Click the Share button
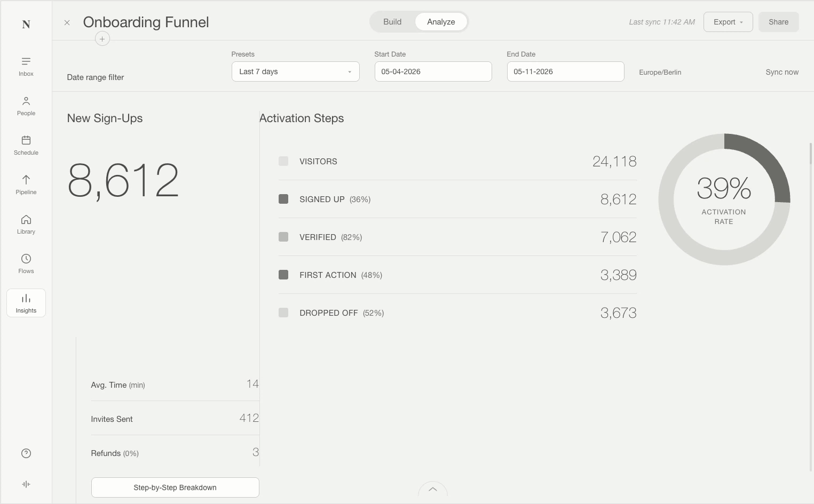 tap(778, 22)
